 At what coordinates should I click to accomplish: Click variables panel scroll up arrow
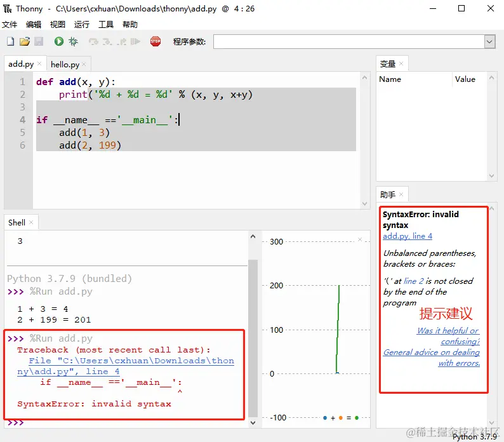pyautogui.click(x=491, y=77)
